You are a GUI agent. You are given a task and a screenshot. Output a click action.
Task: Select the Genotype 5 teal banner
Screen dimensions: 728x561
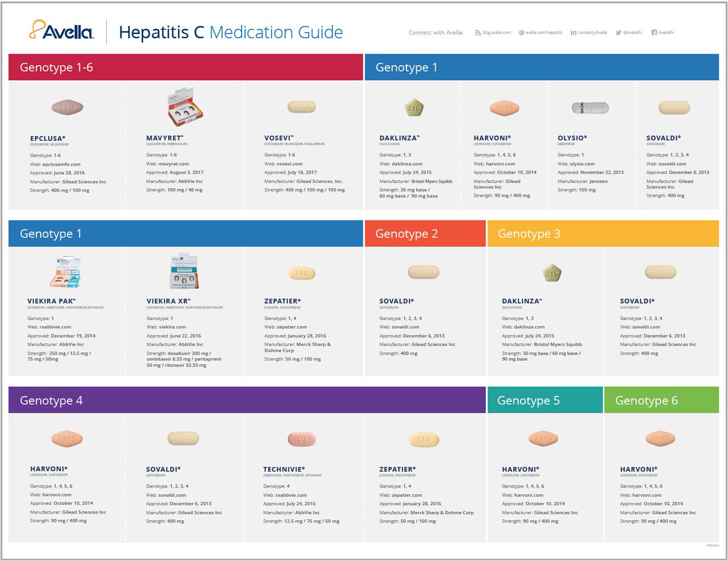[545, 400]
